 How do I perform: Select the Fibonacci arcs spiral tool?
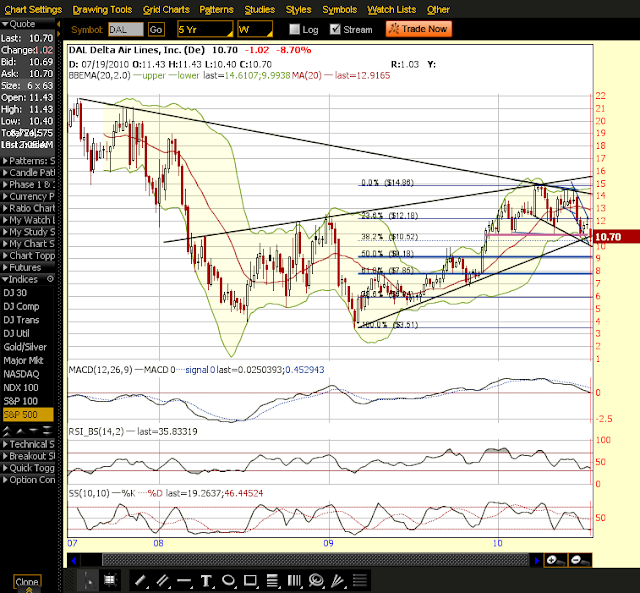(x=316, y=580)
